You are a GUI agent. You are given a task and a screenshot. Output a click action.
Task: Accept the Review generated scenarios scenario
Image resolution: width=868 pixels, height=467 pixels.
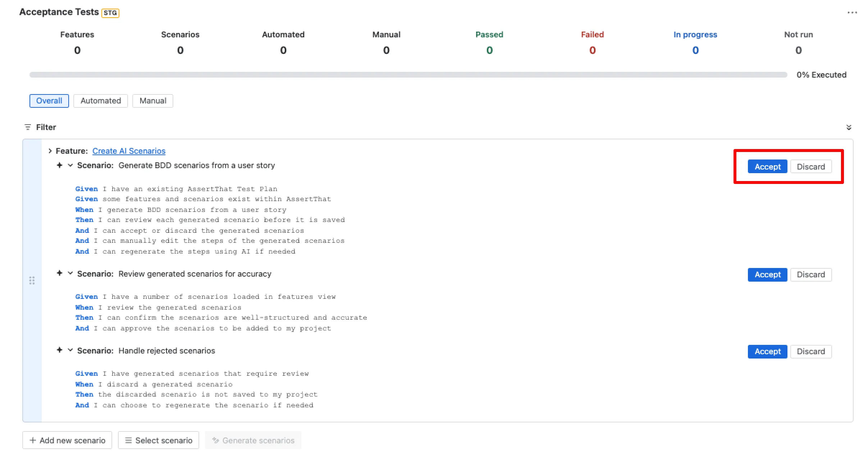(x=767, y=275)
